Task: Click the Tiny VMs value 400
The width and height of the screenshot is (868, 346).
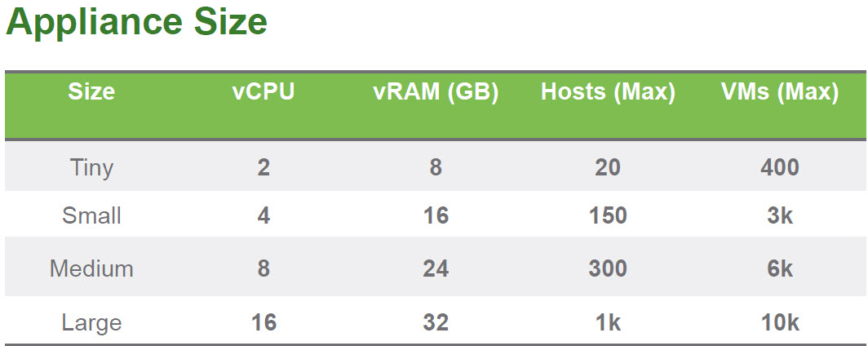Action: 780,167
